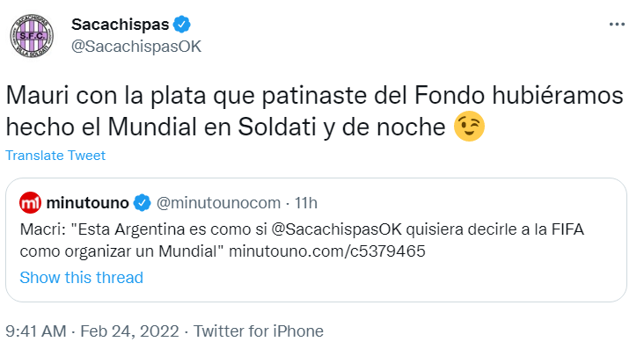Click @SacachispasOK mention in Macri quote
Viewport: 644px width, 349px height.
(336, 229)
